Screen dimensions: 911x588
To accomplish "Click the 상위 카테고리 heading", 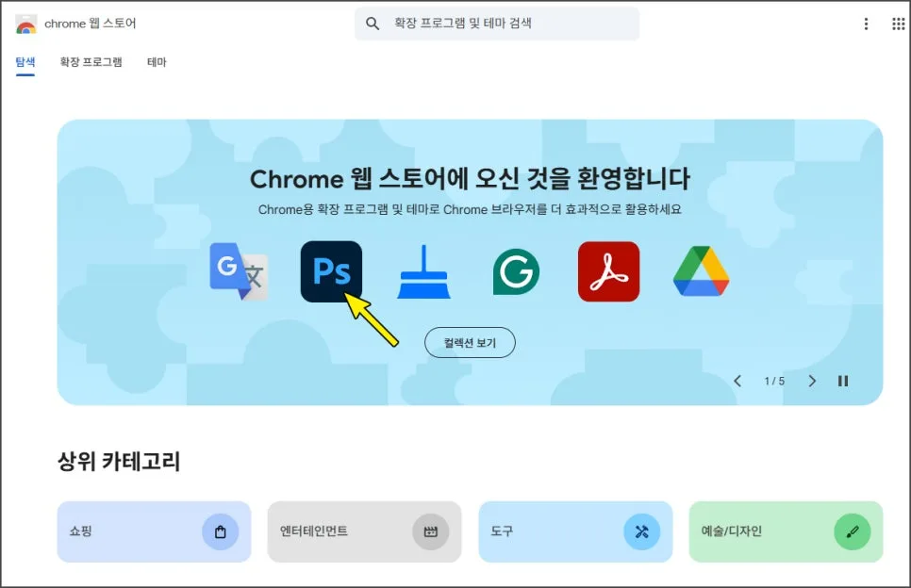I will 119,462.
